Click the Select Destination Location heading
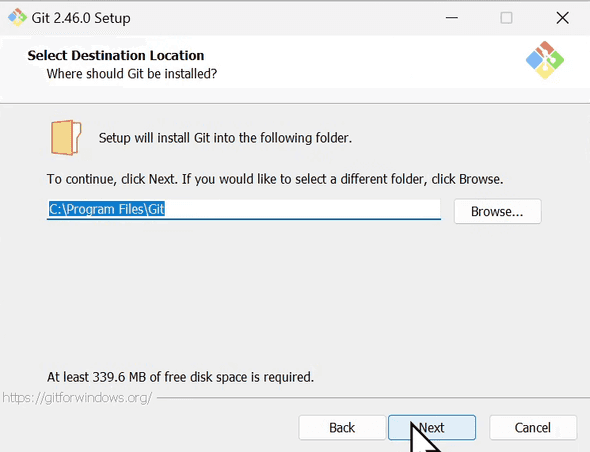Screen dimensions: 590x452 click(116, 55)
